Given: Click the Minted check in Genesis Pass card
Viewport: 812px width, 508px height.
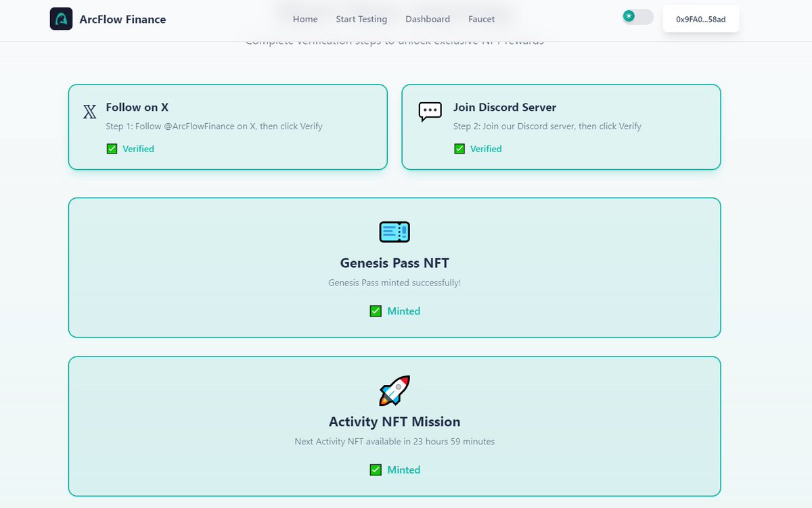Looking at the screenshot, I should point(376,311).
